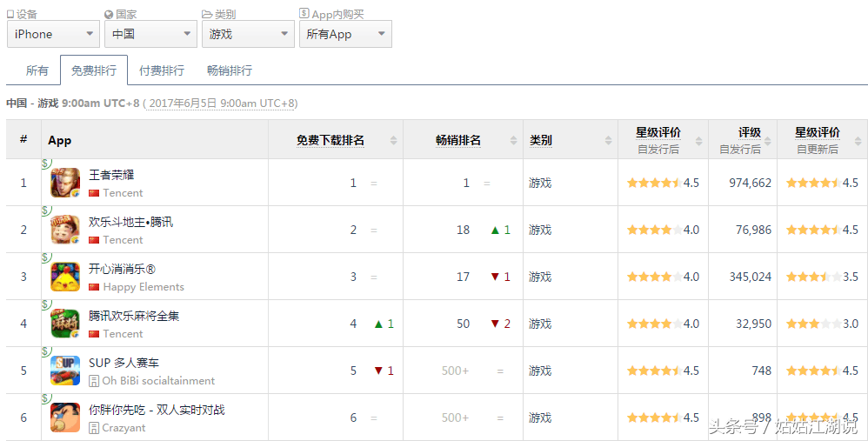868x441 pixels.
Task: Select the 免费排行 tab
Action: click(94, 70)
